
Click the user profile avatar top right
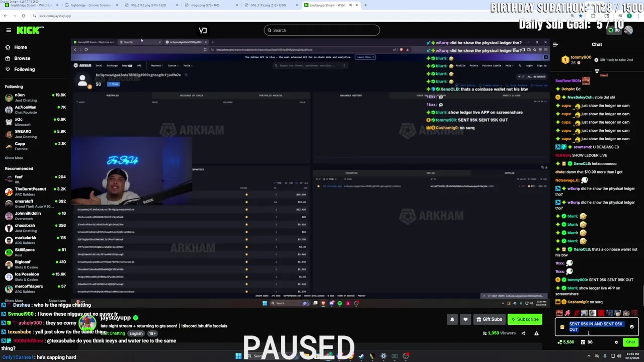click(x=628, y=30)
